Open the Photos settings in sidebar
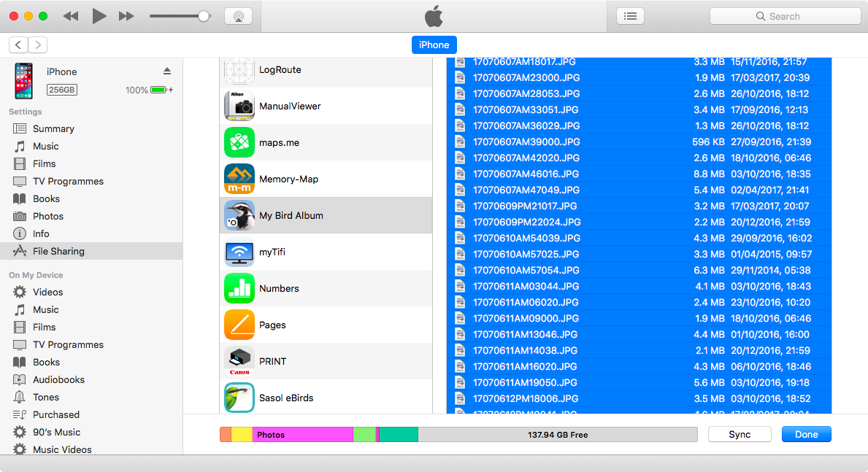Viewport: 868px width, 472px height. pos(48,216)
